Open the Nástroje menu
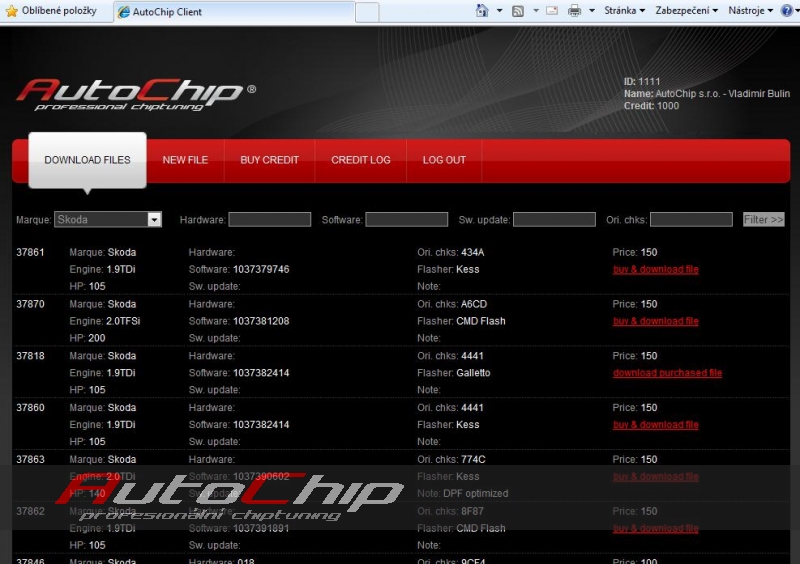Image resolution: width=800 pixels, height=564 pixels. click(750, 10)
